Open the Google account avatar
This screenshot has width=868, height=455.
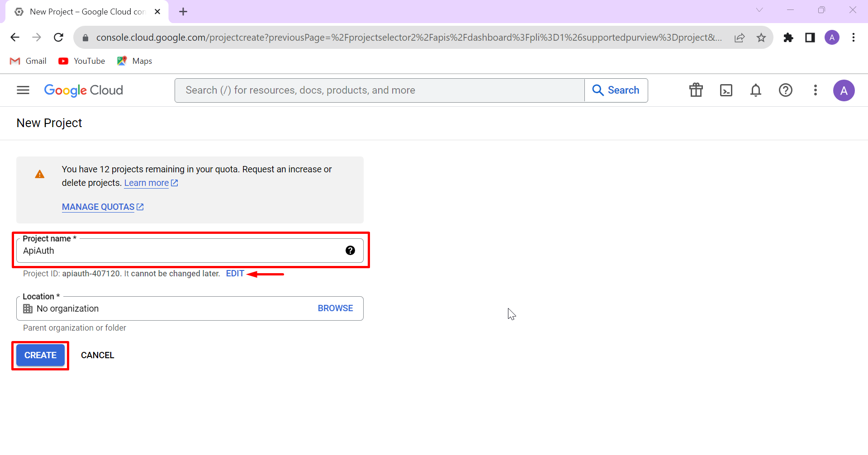coord(844,90)
